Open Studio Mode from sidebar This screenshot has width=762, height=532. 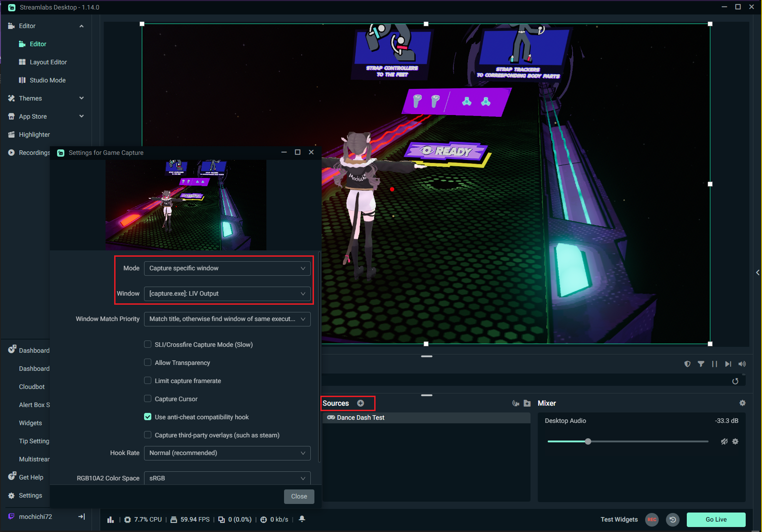pos(47,80)
